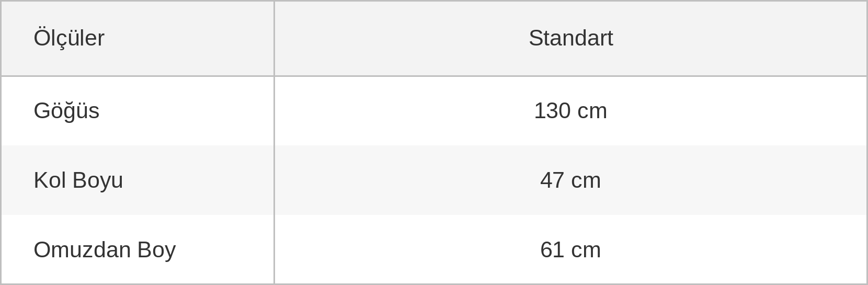
Task: Click the "cm" unit after 47
Action: click(586, 181)
